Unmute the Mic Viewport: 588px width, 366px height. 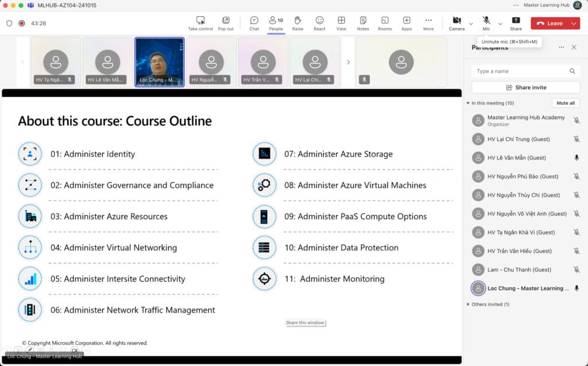point(486,23)
